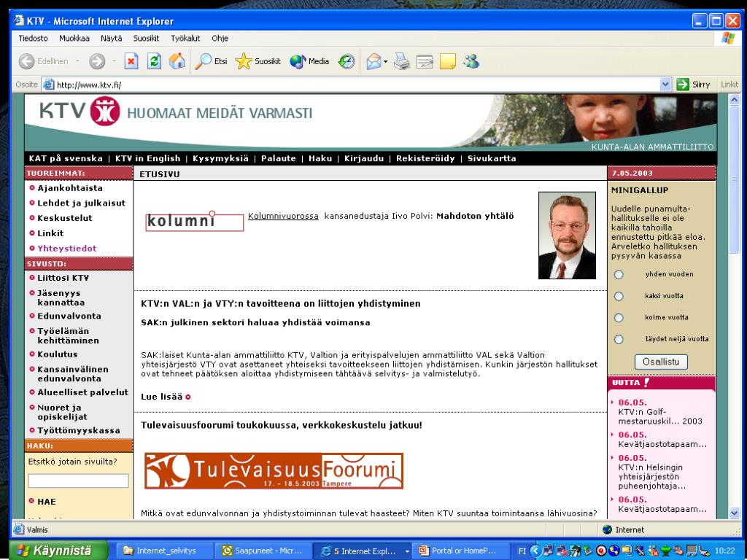
Task: Click the Osallistu poll button
Action: click(x=661, y=362)
